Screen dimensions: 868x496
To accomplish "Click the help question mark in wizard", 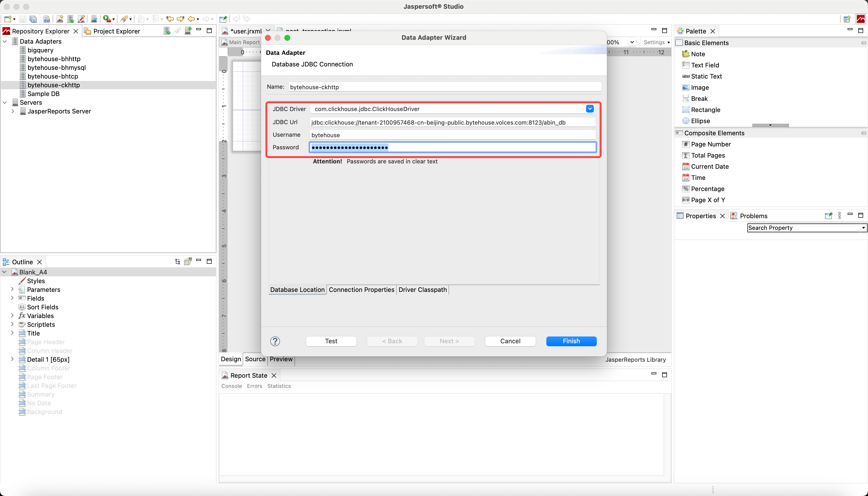I will click(275, 341).
